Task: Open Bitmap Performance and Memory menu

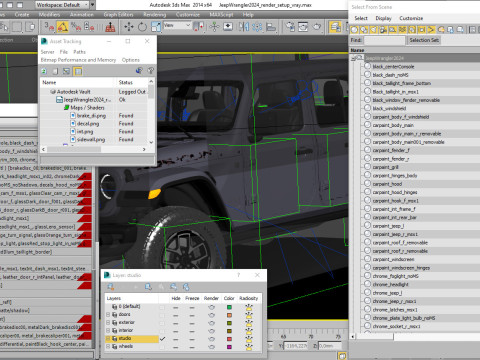Action: click(78, 60)
